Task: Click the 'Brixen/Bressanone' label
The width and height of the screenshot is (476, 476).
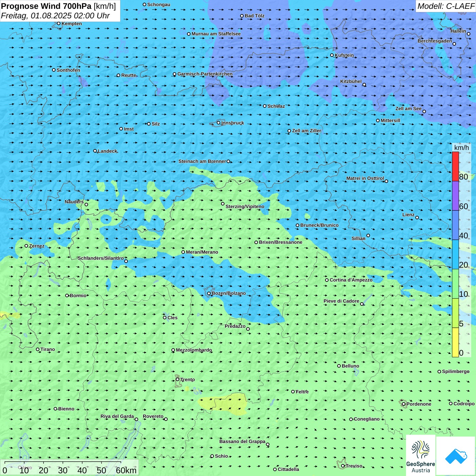Action: (281, 242)
